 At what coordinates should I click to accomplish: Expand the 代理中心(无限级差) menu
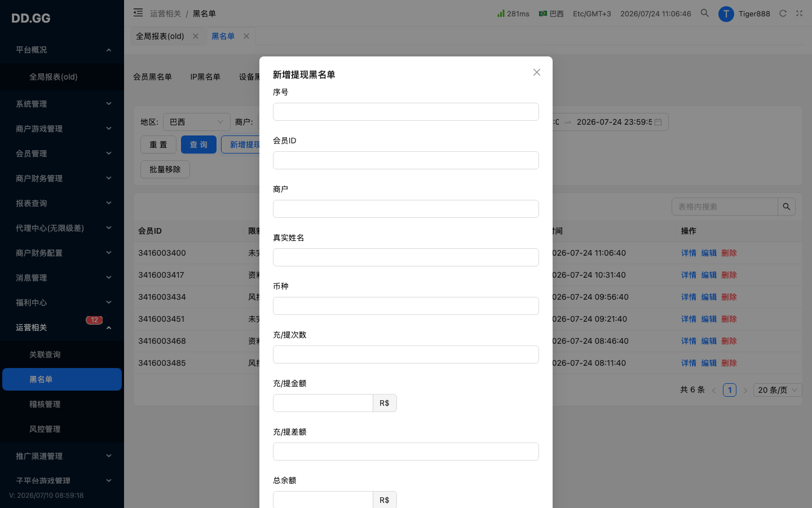click(x=62, y=228)
